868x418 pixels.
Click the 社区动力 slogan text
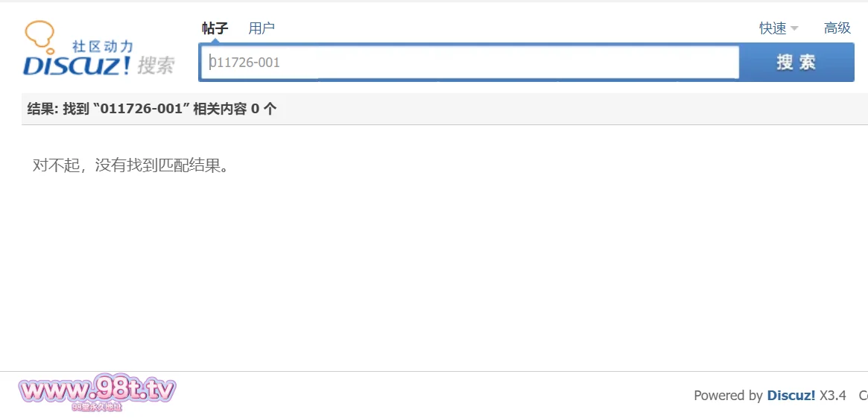[x=103, y=47]
